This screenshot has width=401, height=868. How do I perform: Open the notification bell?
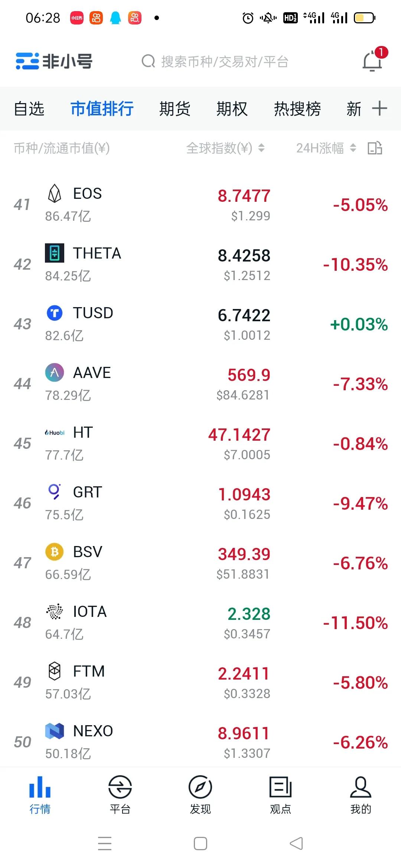[372, 61]
